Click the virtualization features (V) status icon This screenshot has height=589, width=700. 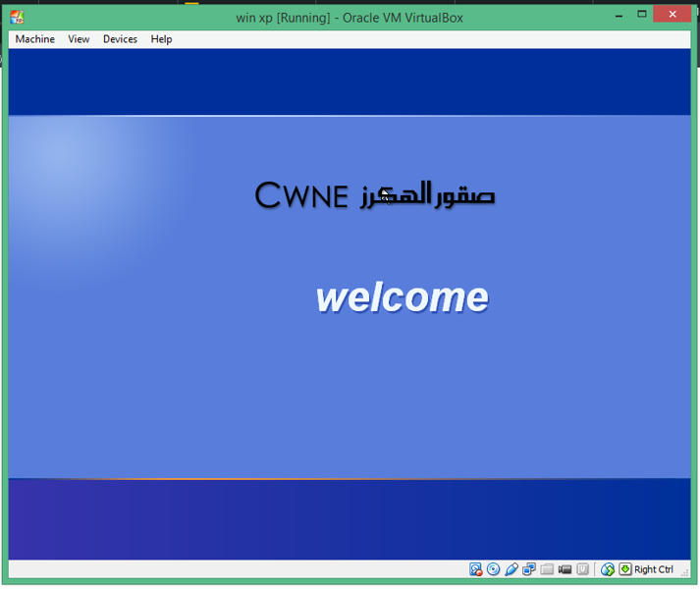[x=582, y=569]
